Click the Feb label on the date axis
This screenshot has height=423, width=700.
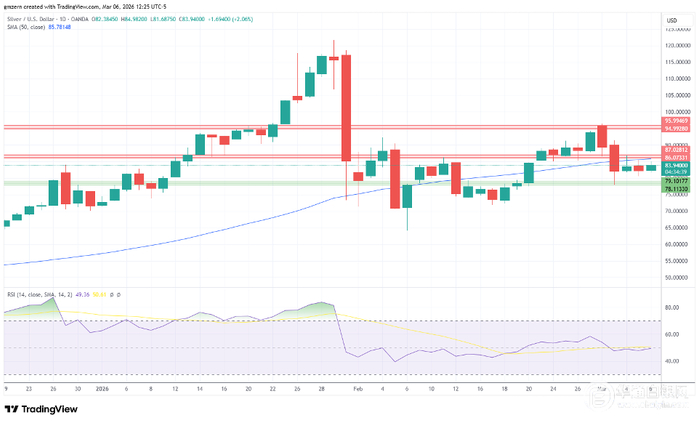(x=358, y=389)
